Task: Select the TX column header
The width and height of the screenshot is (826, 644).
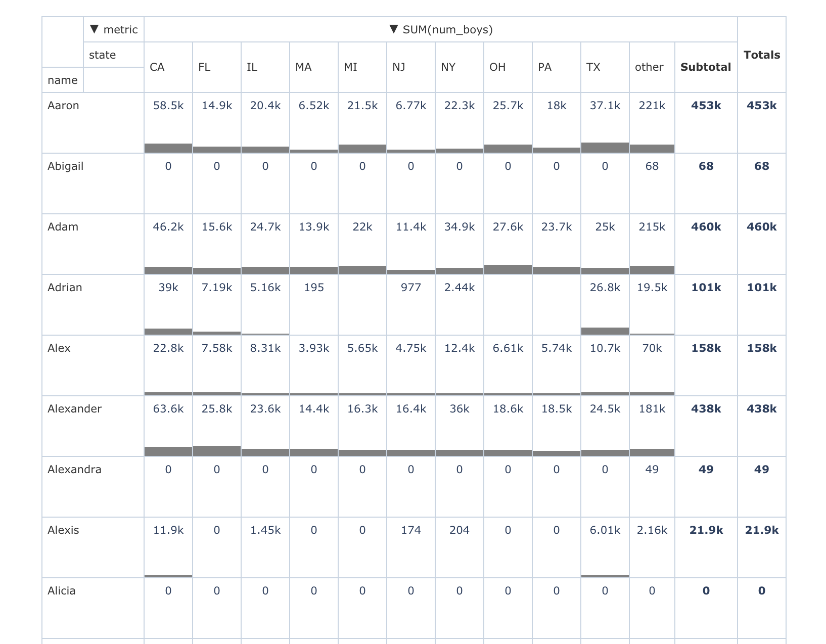Action: (x=593, y=67)
